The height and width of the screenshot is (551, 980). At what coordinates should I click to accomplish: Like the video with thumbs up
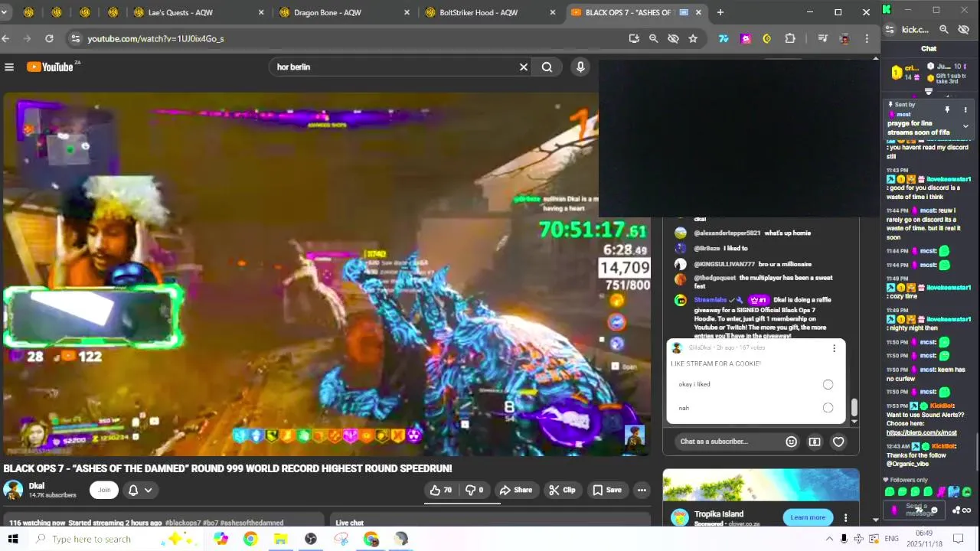[441, 490]
